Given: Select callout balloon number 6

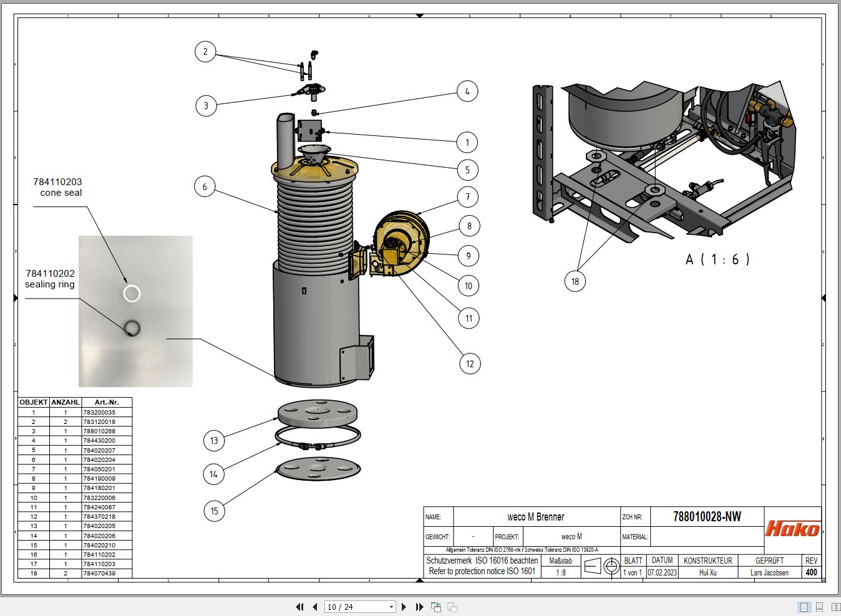Looking at the screenshot, I should [x=205, y=186].
